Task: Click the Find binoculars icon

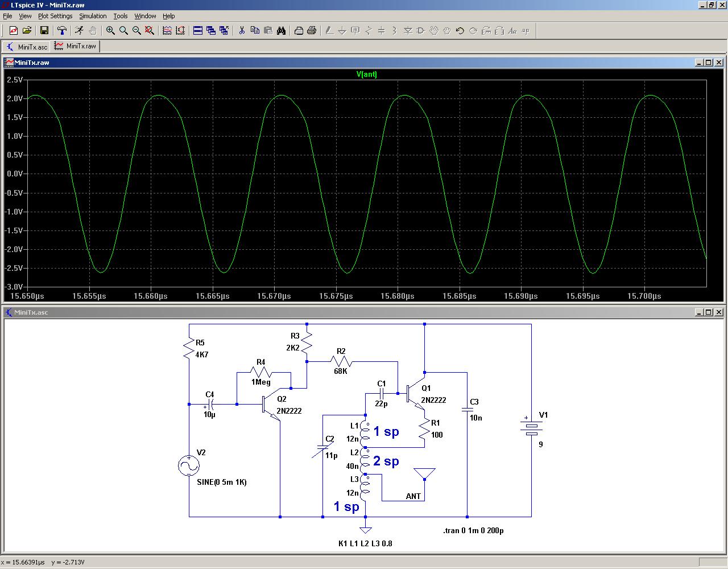Action: (281, 31)
